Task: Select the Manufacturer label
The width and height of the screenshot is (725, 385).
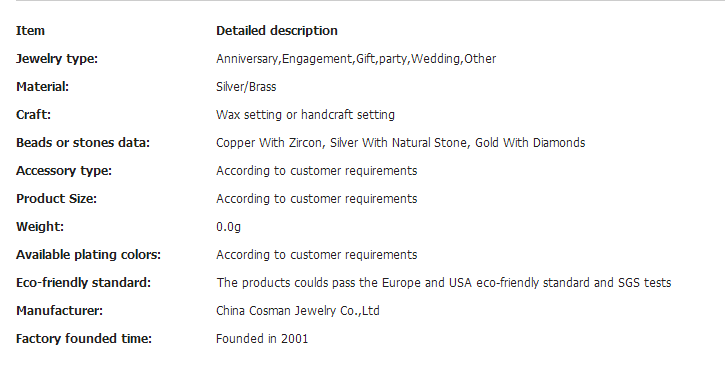Action: 60,311
